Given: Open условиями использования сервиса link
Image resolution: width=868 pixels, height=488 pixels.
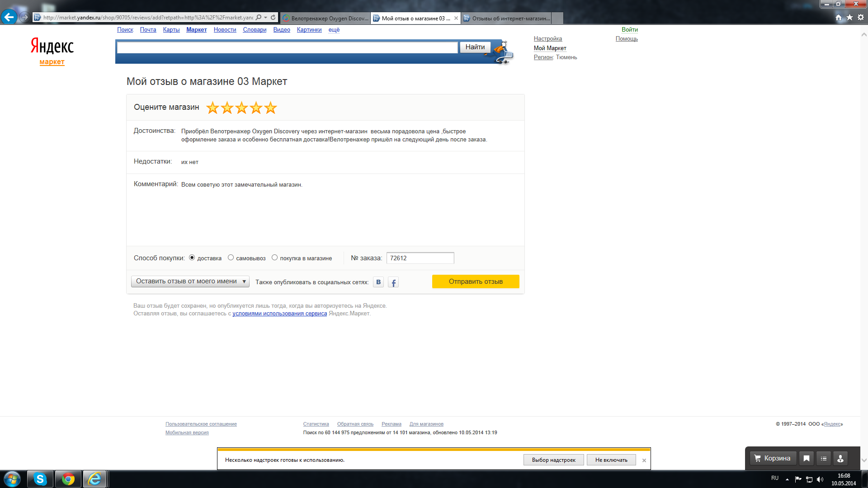Looking at the screenshot, I should tap(279, 314).
